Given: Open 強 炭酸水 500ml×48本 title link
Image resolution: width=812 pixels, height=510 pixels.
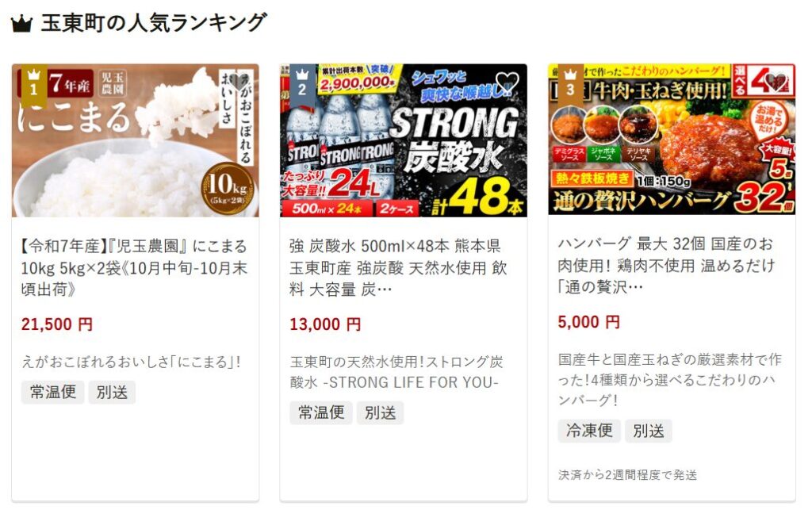Looking at the screenshot, I should coord(398,267).
